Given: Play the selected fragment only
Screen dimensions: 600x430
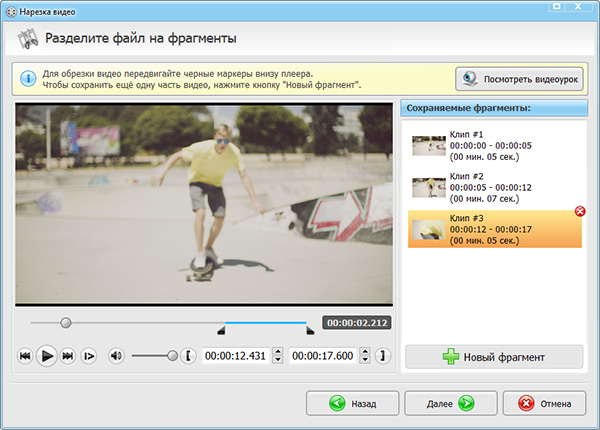Looking at the screenshot, I should (x=88, y=356).
